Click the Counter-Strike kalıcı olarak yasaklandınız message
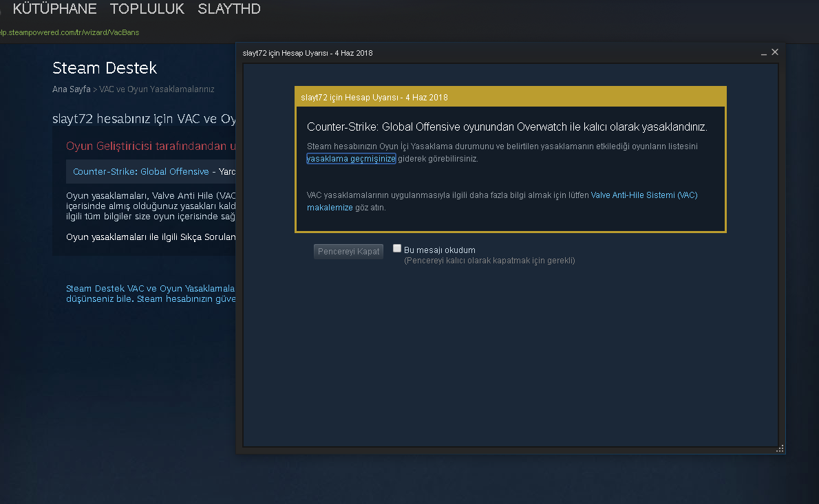Screen dimensions: 819x504 pyautogui.click(x=507, y=127)
